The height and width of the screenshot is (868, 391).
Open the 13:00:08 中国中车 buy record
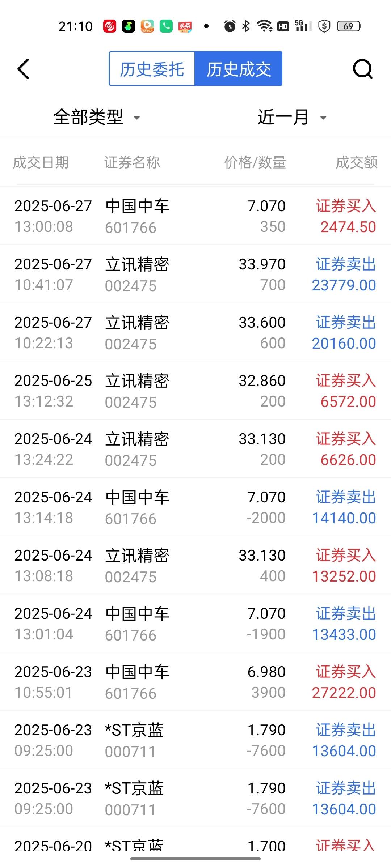tap(195, 216)
